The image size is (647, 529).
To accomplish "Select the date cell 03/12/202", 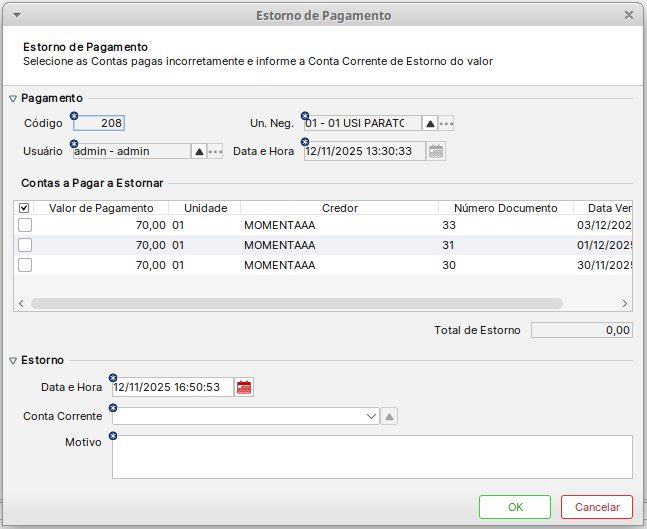I will 604,225.
